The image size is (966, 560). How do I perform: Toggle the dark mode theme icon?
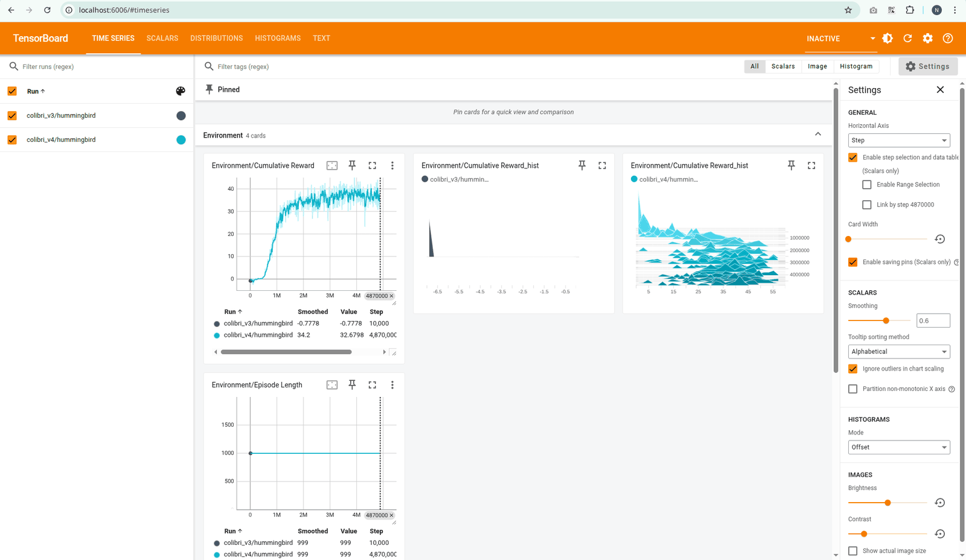point(888,38)
